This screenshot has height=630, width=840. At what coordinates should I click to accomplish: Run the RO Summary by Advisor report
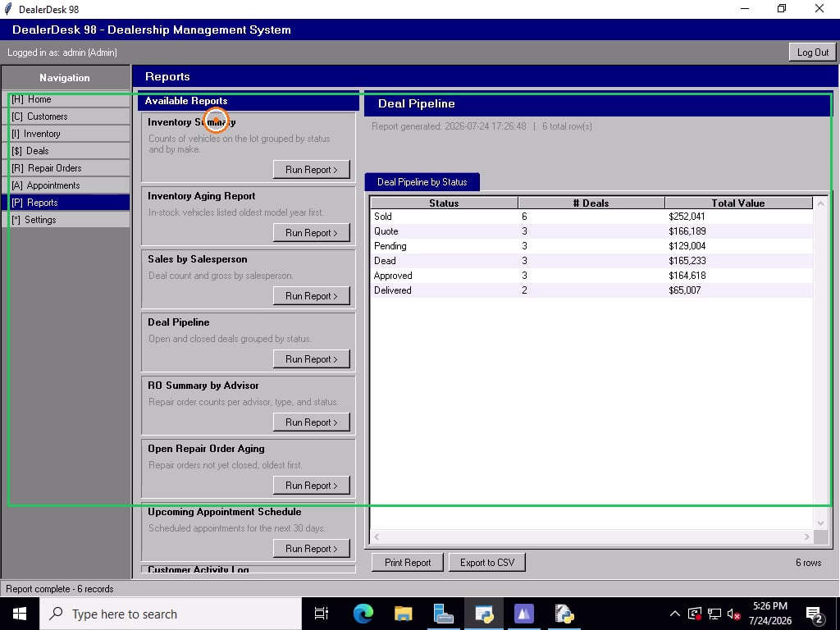pos(311,422)
